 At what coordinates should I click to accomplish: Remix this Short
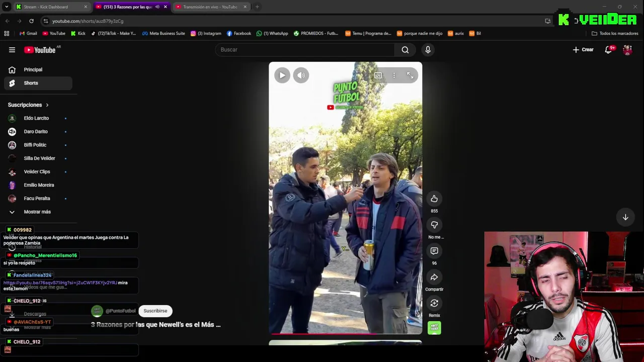click(x=434, y=303)
